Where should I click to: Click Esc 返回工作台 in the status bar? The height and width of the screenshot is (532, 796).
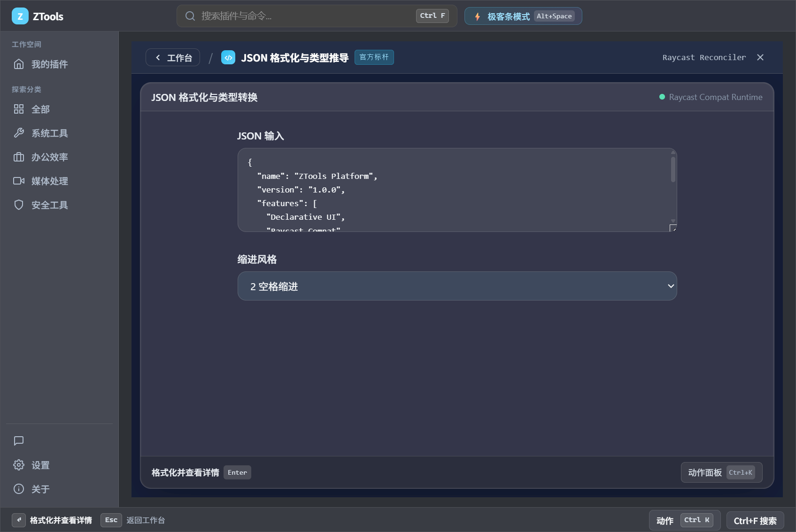(x=133, y=520)
